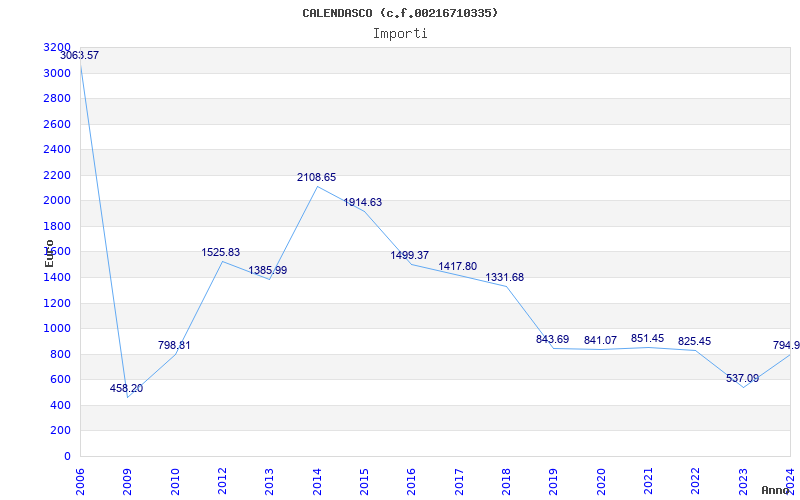Click the chart title CALENDASCO (c.f.00216710335)
The height and width of the screenshot is (500, 800).
click(x=400, y=13)
